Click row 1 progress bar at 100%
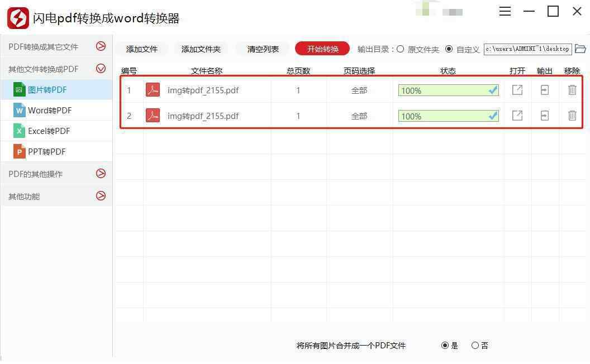The height and width of the screenshot is (364, 590). pyautogui.click(x=449, y=90)
